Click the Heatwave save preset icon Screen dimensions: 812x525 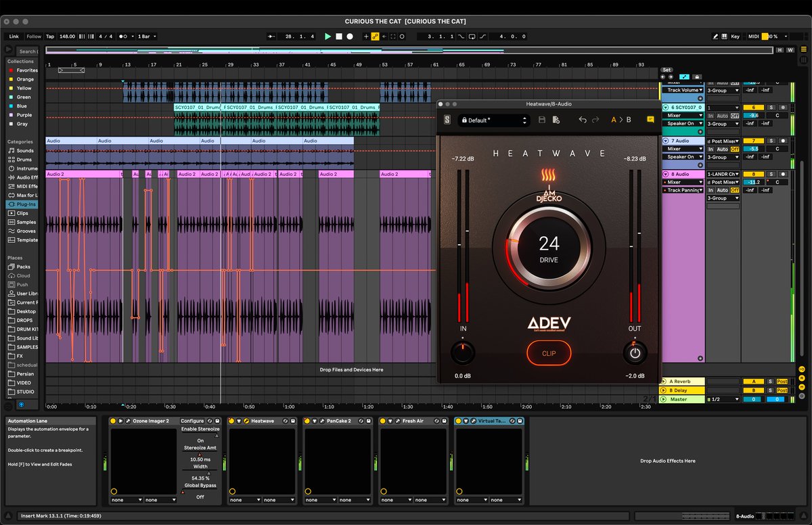[x=542, y=120]
